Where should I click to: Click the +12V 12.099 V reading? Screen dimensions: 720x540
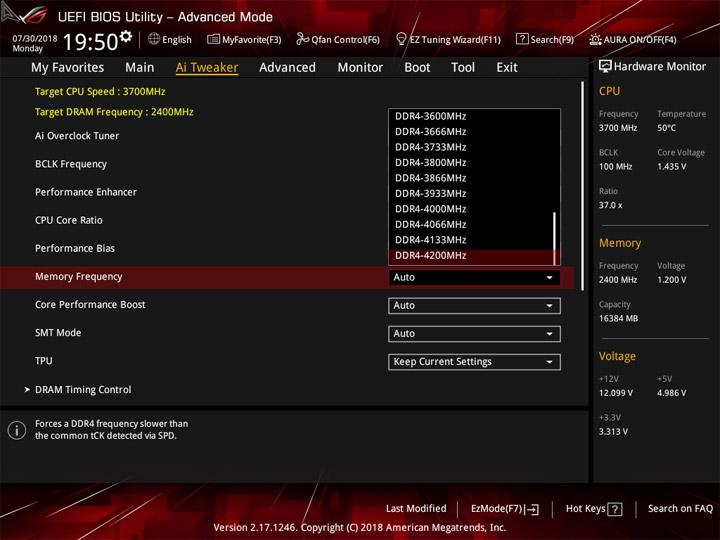click(x=616, y=393)
